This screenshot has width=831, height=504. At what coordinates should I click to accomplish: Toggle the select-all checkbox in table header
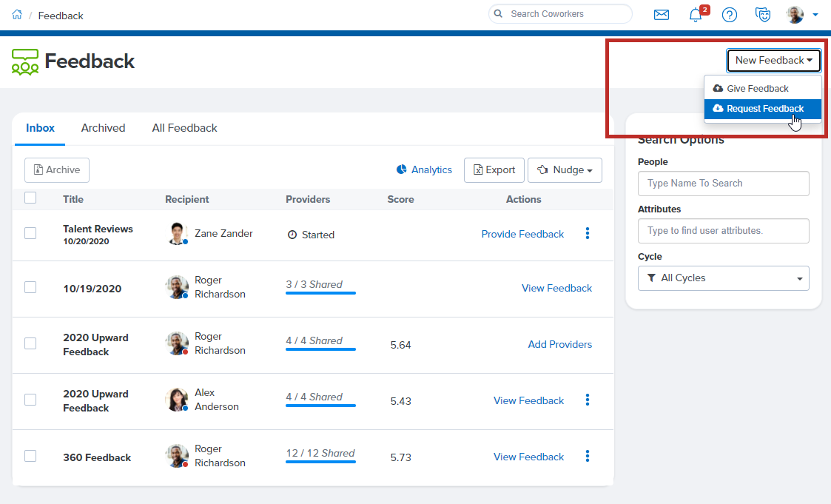pyautogui.click(x=30, y=198)
